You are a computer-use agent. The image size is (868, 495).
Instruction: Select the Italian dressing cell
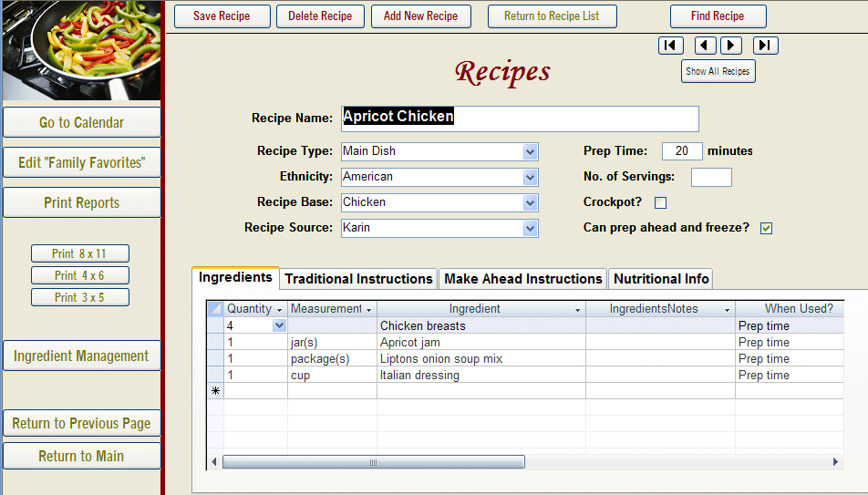tap(480, 375)
